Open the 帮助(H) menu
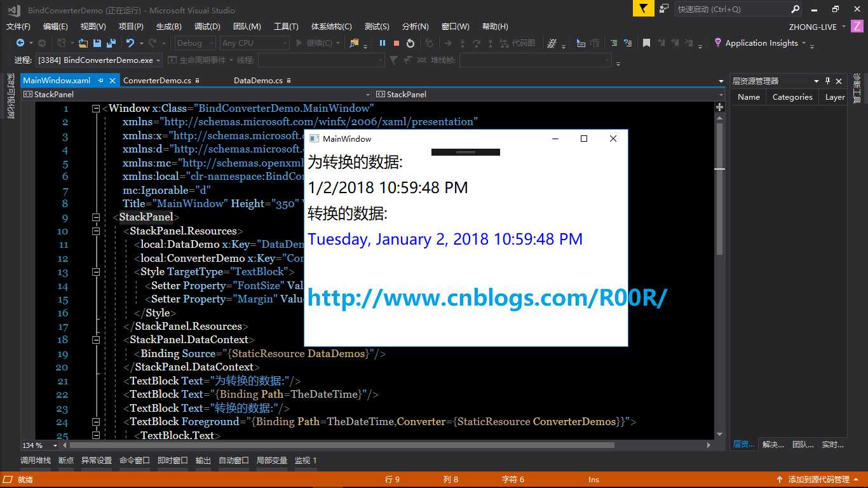This screenshot has width=868, height=488. (495, 27)
